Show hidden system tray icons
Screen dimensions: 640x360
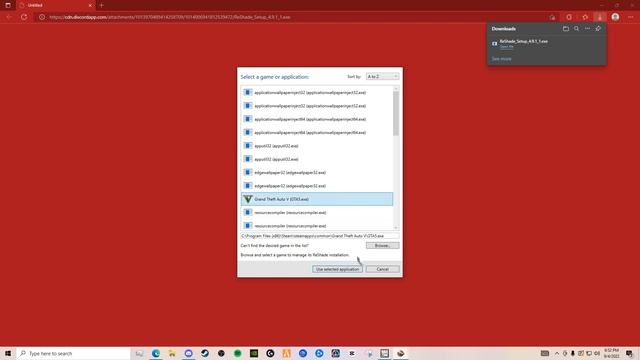(x=557, y=353)
